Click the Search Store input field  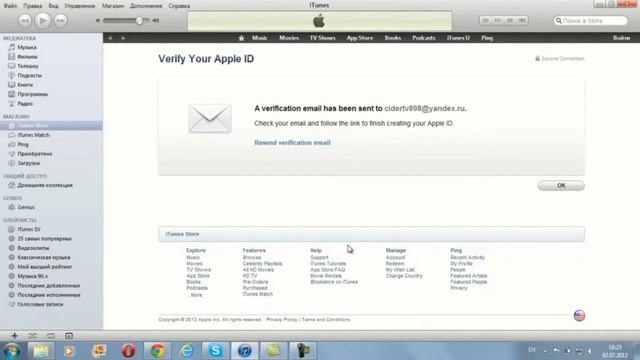[x=591, y=20]
